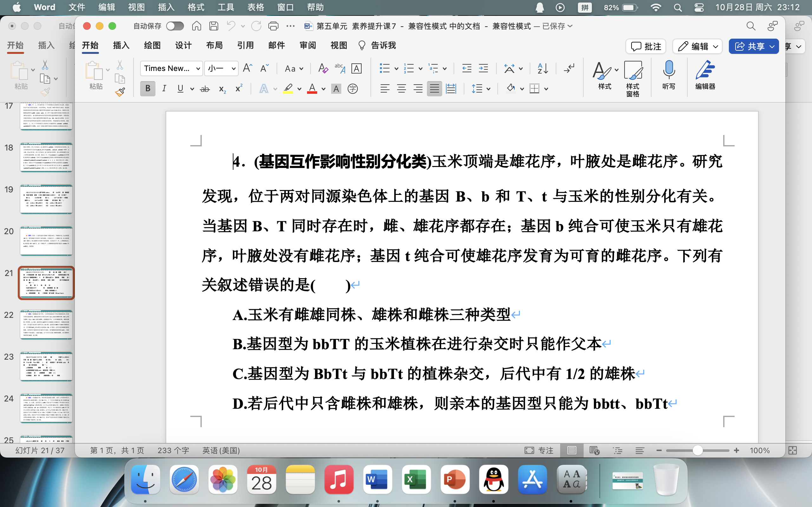812x507 pixels.
Task: Open the Times New Roman font dropdown
Action: coord(171,69)
